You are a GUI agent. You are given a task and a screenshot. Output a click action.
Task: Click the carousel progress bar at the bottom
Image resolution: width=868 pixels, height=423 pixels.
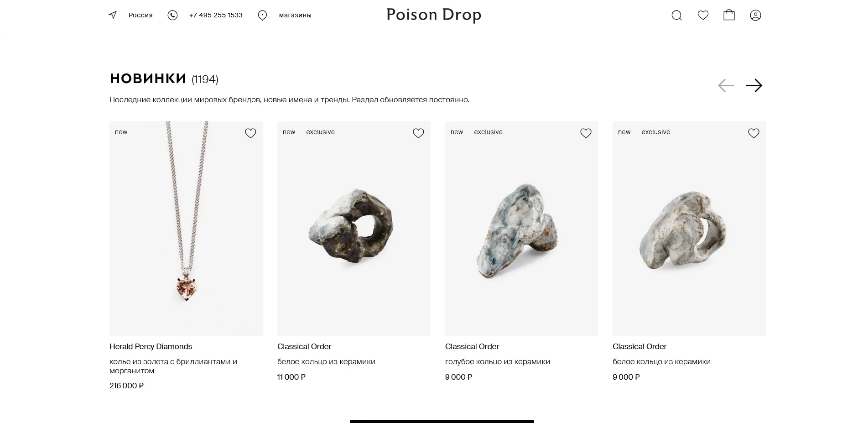[x=441, y=421]
